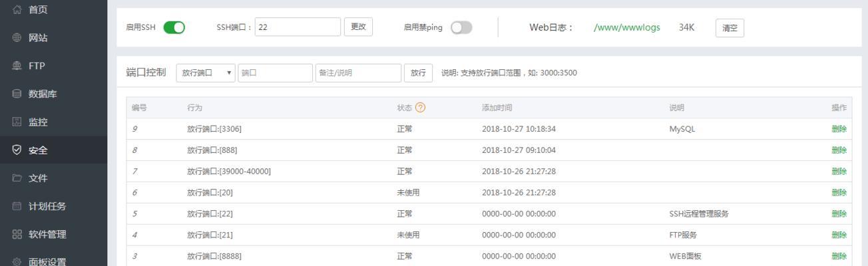
Task: Click the 2018-10-27 09:10:04 timestamp
Action: tap(519, 150)
